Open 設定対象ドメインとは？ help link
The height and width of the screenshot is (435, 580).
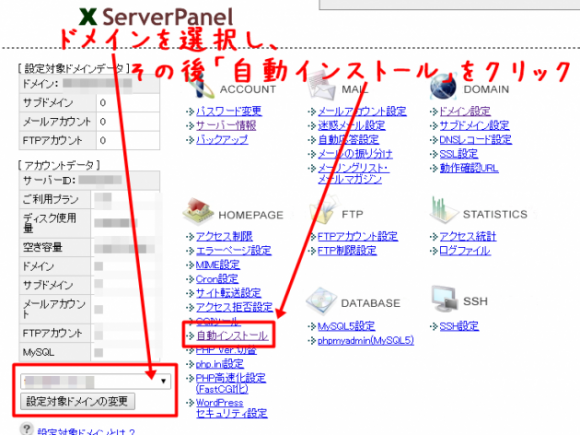[x=86, y=431]
